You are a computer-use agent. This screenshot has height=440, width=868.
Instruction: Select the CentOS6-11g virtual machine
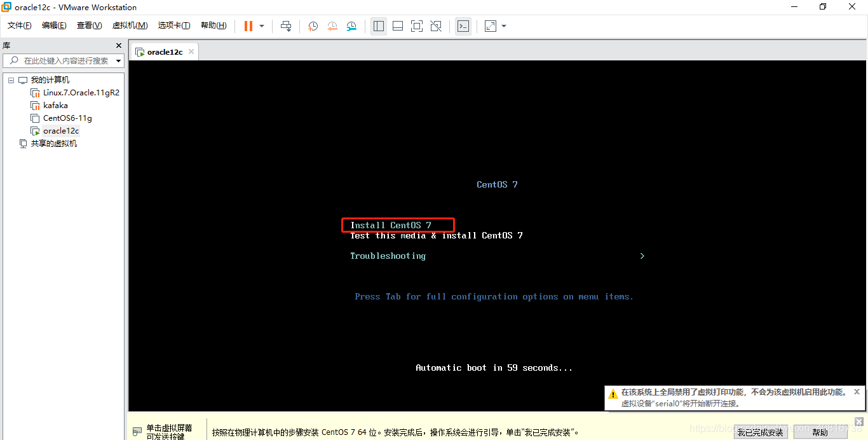pyautogui.click(x=67, y=118)
